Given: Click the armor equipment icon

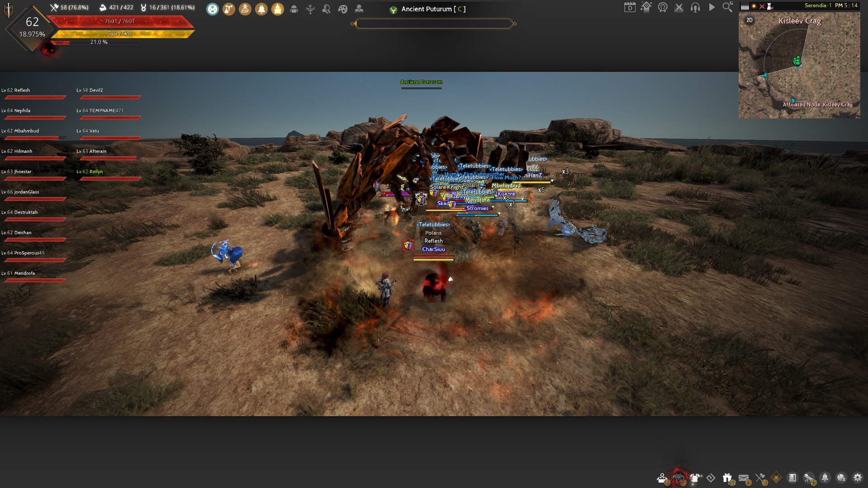Looking at the screenshot, I should 695,478.
